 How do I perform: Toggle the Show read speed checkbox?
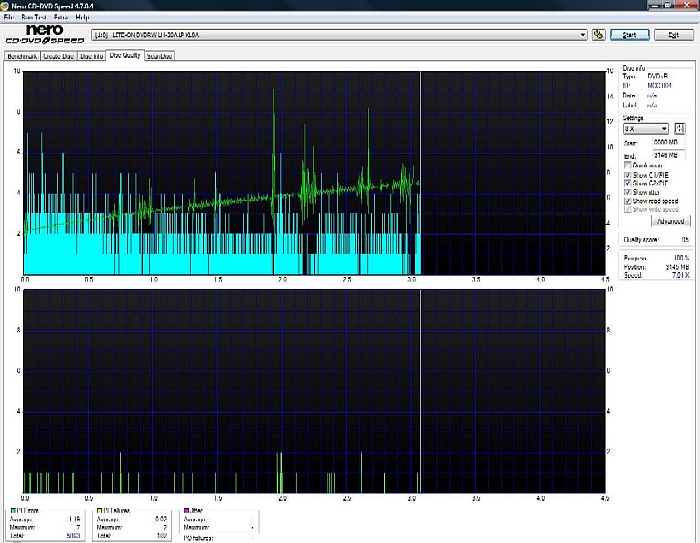point(628,201)
